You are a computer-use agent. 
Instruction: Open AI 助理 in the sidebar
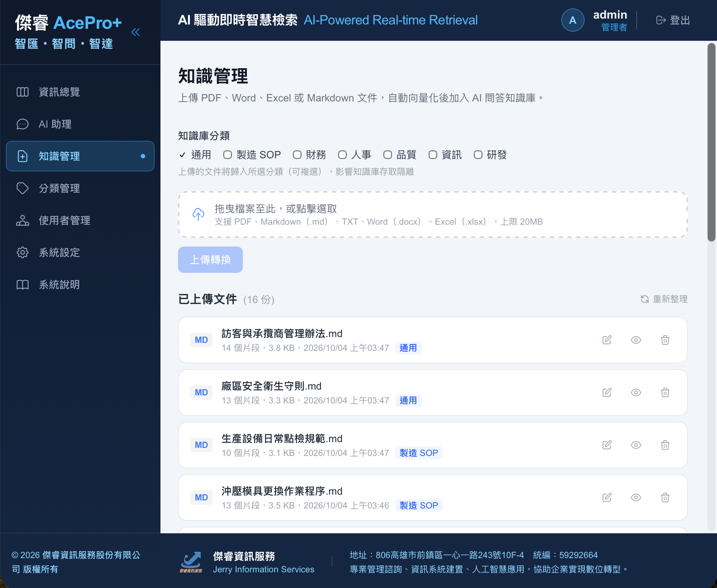[80, 124]
